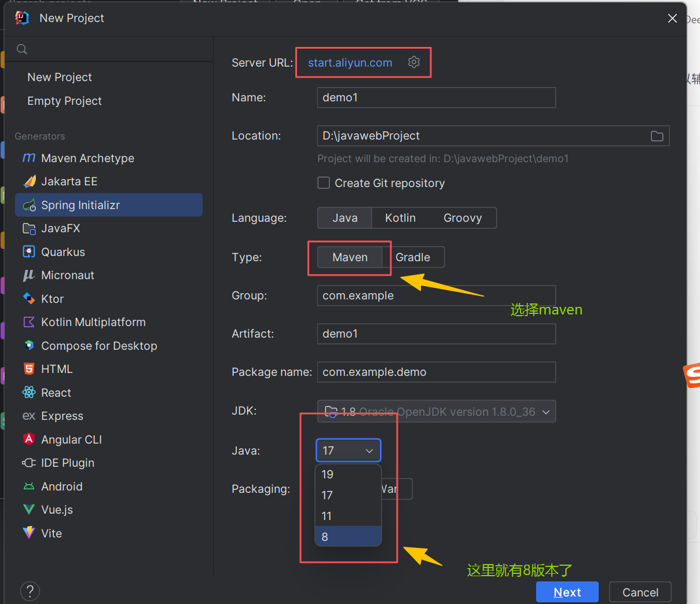Viewport: 700px width, 604px height.
Task: Click the IntelliJ IDEA logo in title bar
Action: [22, 18]
